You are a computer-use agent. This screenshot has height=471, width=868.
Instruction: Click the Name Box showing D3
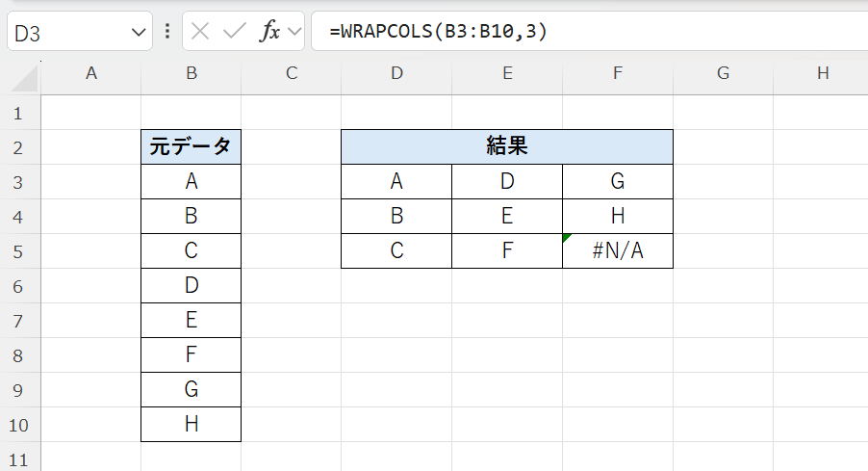click(67, 32)
